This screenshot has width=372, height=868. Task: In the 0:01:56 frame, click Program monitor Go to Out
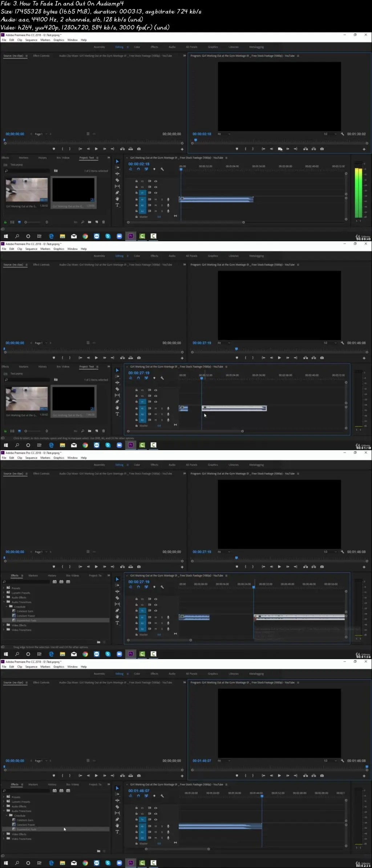tap(296, 566)
